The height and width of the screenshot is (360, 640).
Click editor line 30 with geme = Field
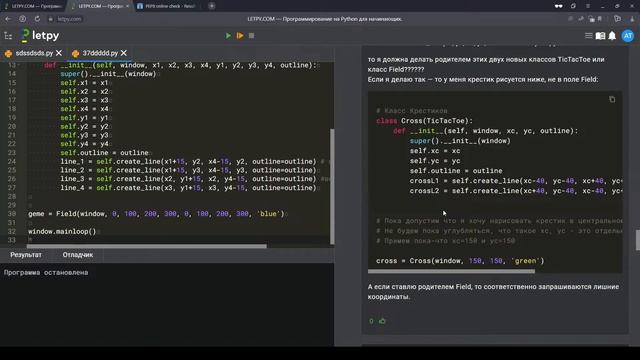coord(157,214)
